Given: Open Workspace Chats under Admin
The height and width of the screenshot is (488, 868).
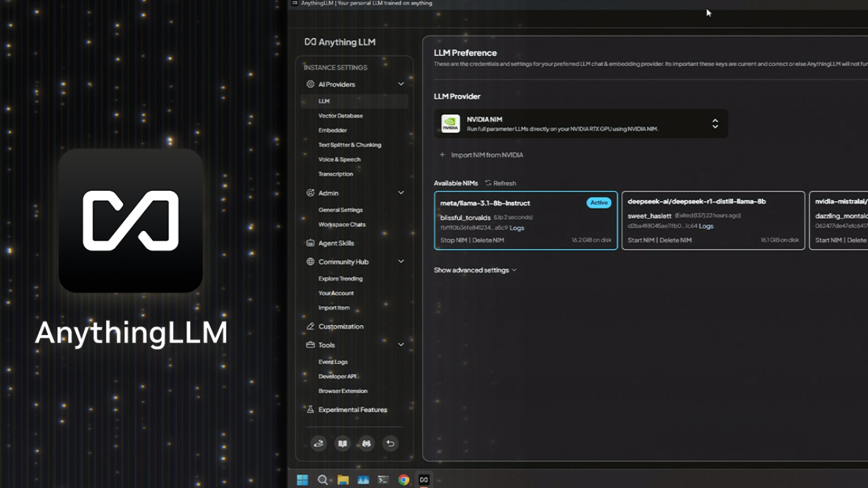Looking at the screenshot, I should (x=342, y=225).
